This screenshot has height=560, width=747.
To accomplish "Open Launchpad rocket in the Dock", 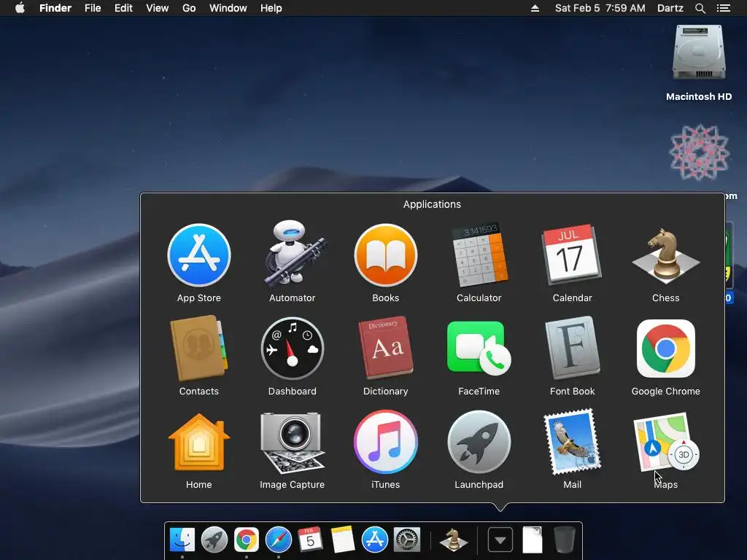I will [214, 540].
